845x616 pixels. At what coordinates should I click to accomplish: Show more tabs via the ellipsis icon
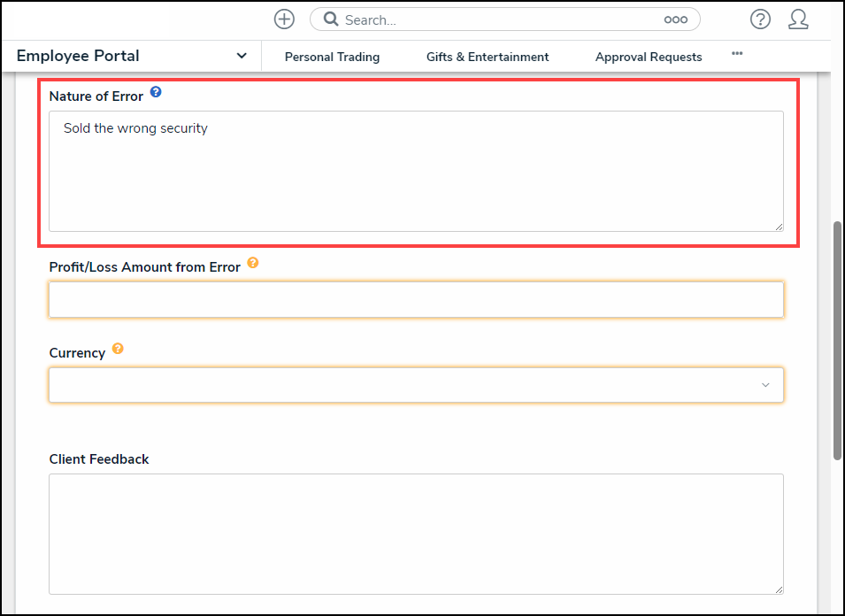point(737,54)
